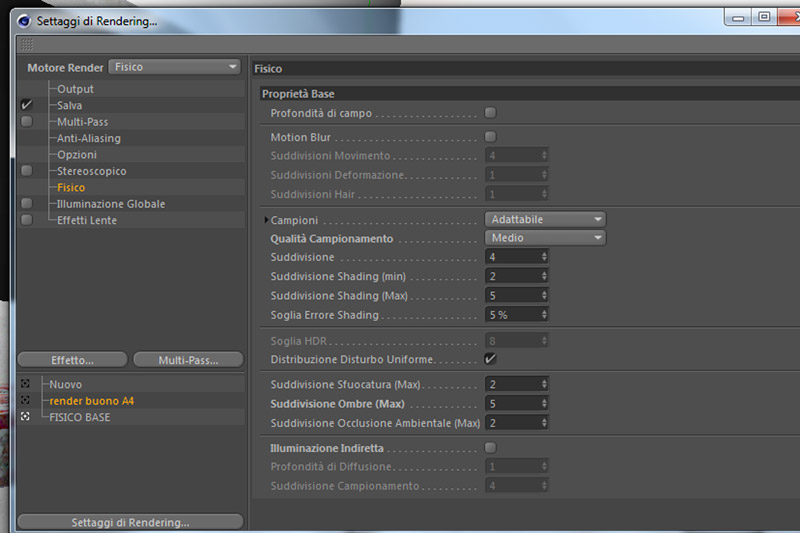Click the Cinema 4D logo in title bar
The width and height of the screenshot is (800, 533).
(23, 21)
